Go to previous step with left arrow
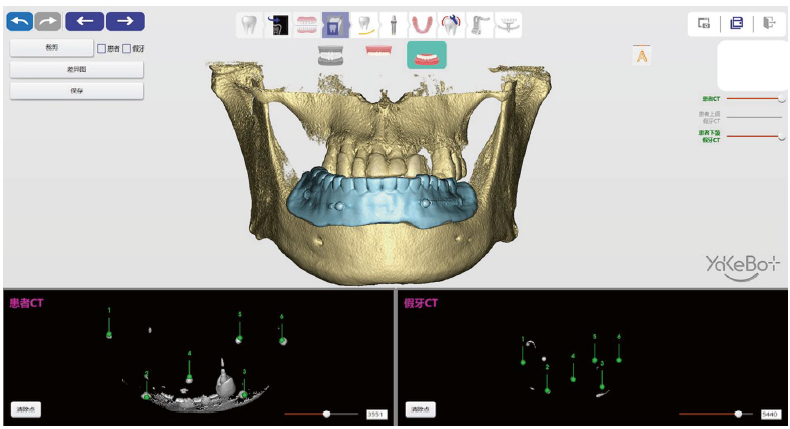 pyautogui.click(x=85, y=22)
